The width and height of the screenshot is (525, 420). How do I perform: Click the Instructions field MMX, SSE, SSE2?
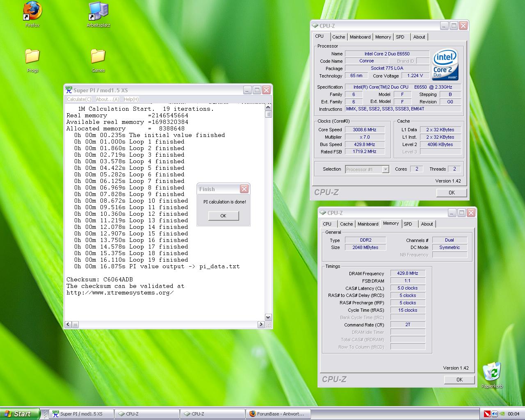tap(403, 109)
